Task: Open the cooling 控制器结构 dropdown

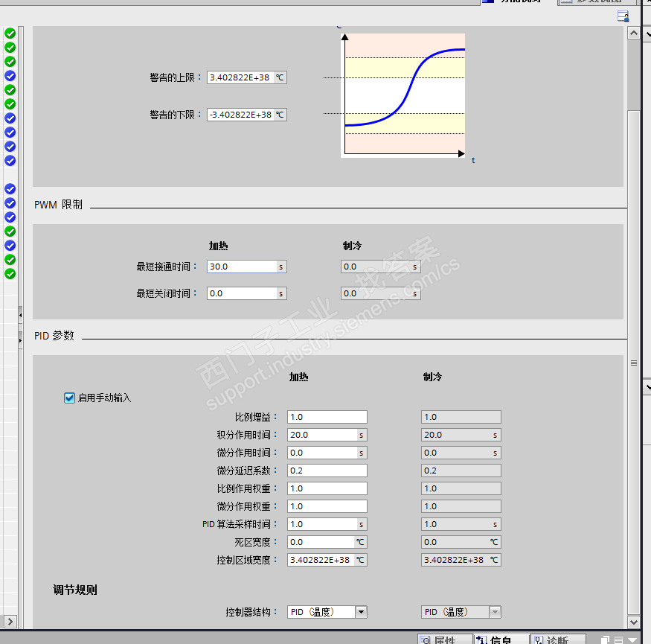Action: (495, 612)
